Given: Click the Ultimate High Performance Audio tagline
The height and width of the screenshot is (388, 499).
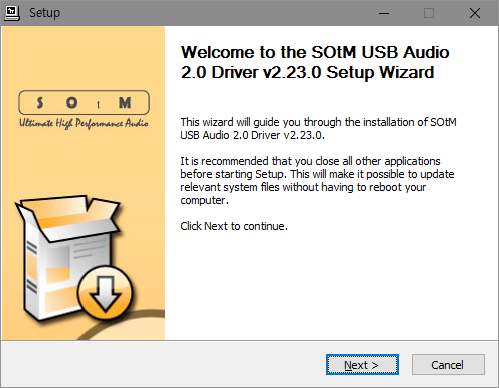Looking at the screenshot, I should 84,123.
